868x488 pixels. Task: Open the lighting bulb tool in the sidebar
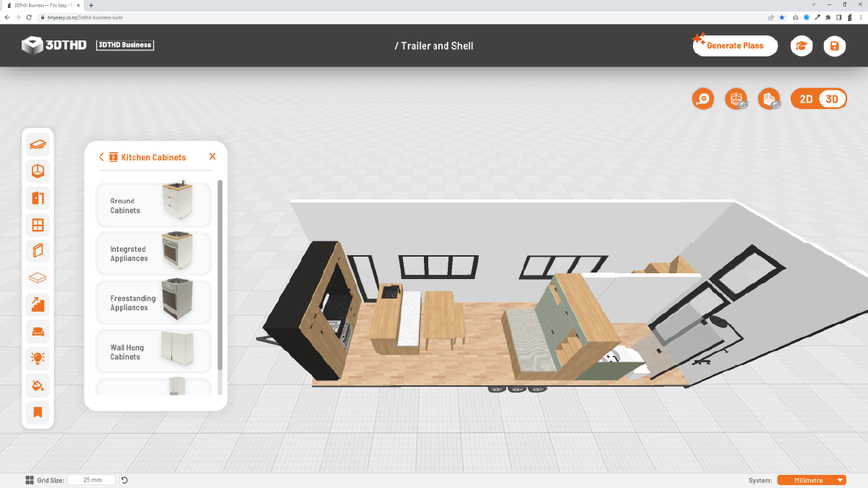click(x=38, y=358)
